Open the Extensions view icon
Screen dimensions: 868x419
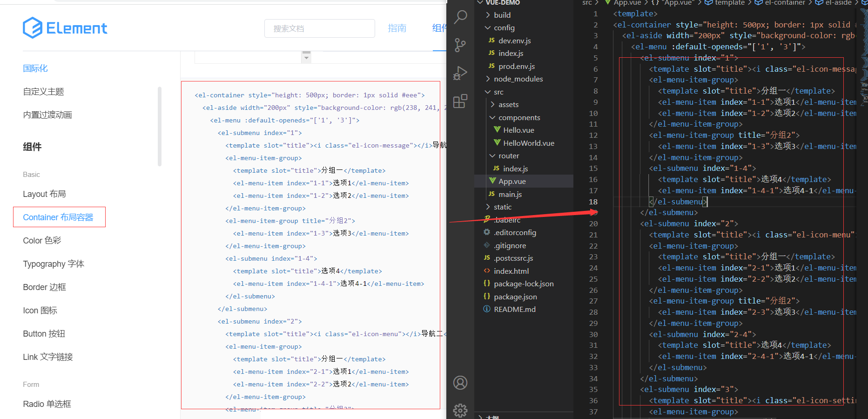point(460,101)
